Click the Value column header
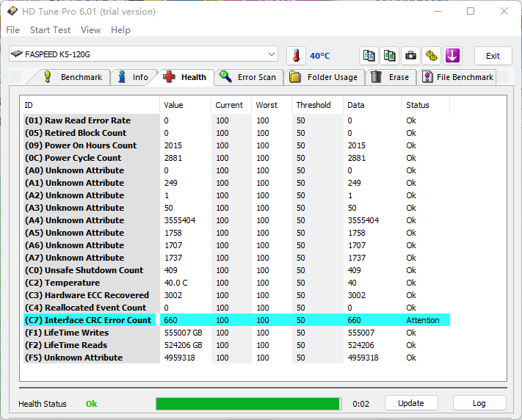The height and width of the screenshot is (420, 522). pos(186,105)
